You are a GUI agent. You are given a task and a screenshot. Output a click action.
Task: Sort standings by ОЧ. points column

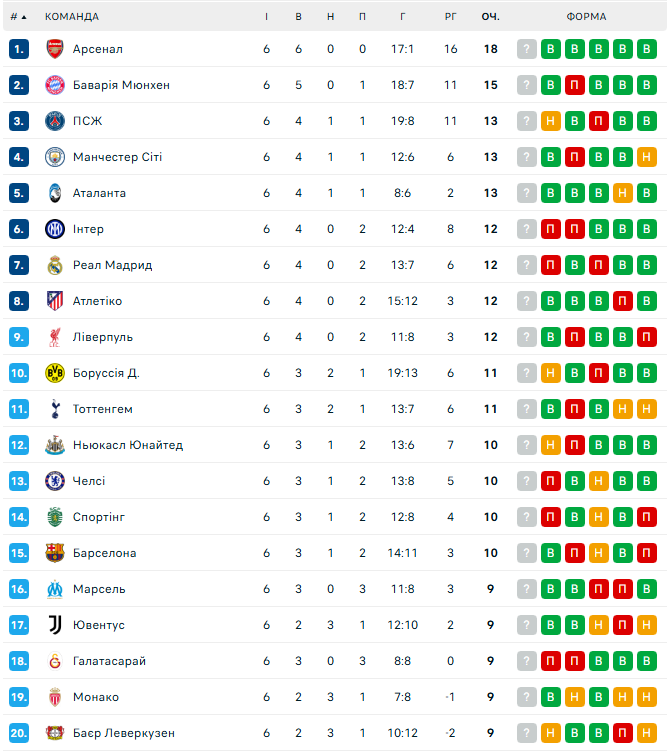[490, 17]
